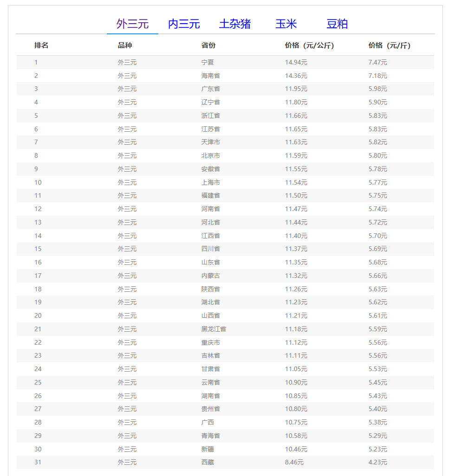Select the 黑龙江省 province cell

[214, 329]
